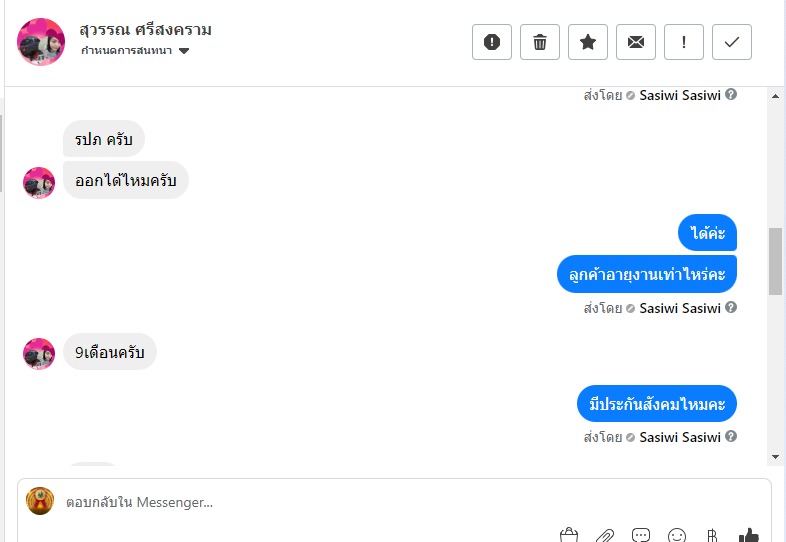Click the customer name สุวรรณ ศรีสงคราม
The width and height of the screenshot is (786, 542).
(x=145, y=30)
